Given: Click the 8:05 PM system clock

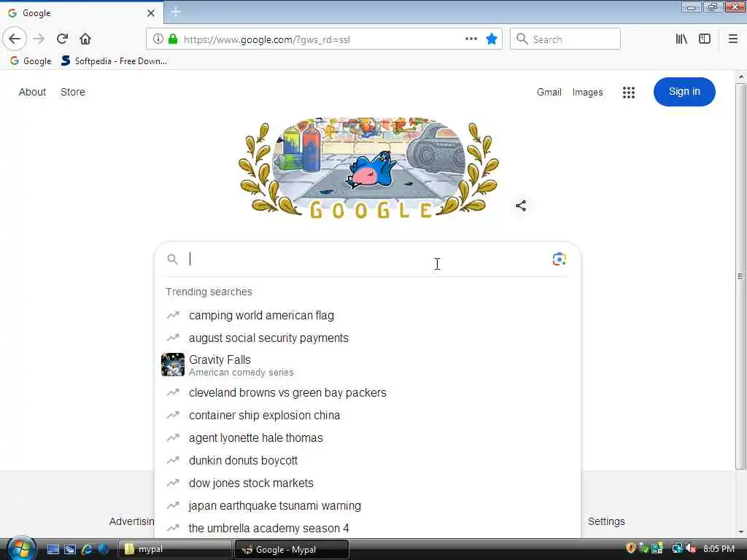Looking at the screenshot, I should pyautogui.click(x=719, y=549).
